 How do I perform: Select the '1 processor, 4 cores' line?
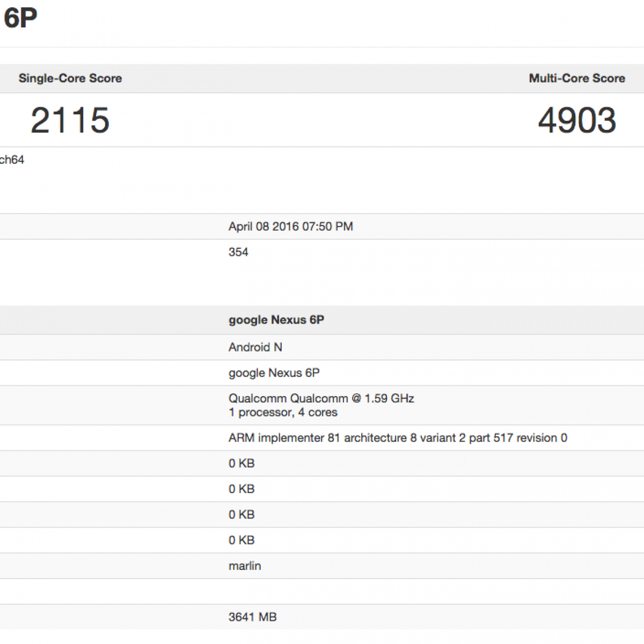coord(283,413)
